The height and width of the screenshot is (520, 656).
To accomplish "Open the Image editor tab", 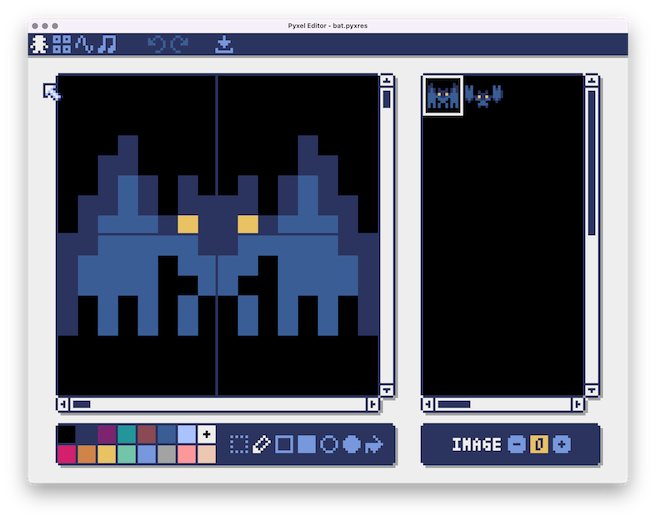I will (x=40, y=44).
